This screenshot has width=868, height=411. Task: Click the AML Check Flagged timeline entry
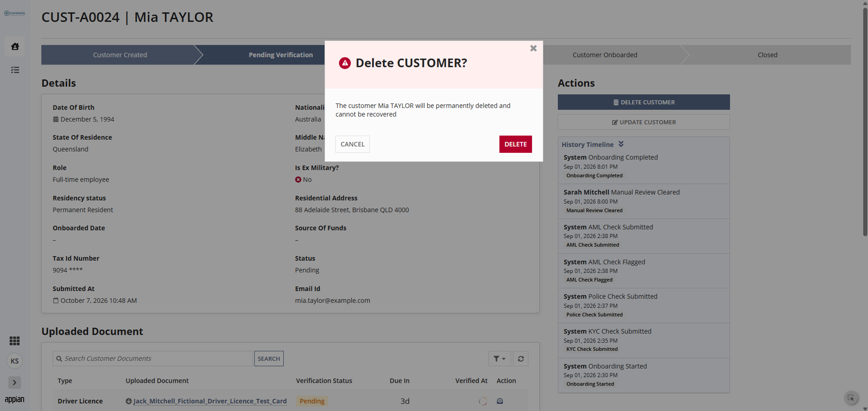coord(644,271)
